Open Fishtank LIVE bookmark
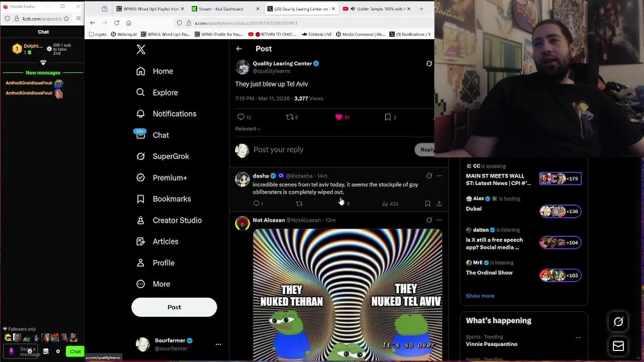 317,34
